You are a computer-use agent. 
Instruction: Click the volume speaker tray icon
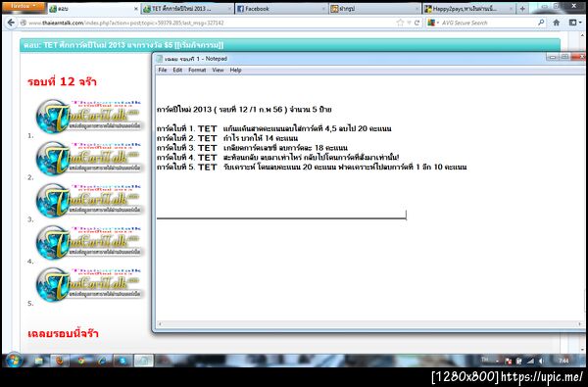[x=541, y=362]
